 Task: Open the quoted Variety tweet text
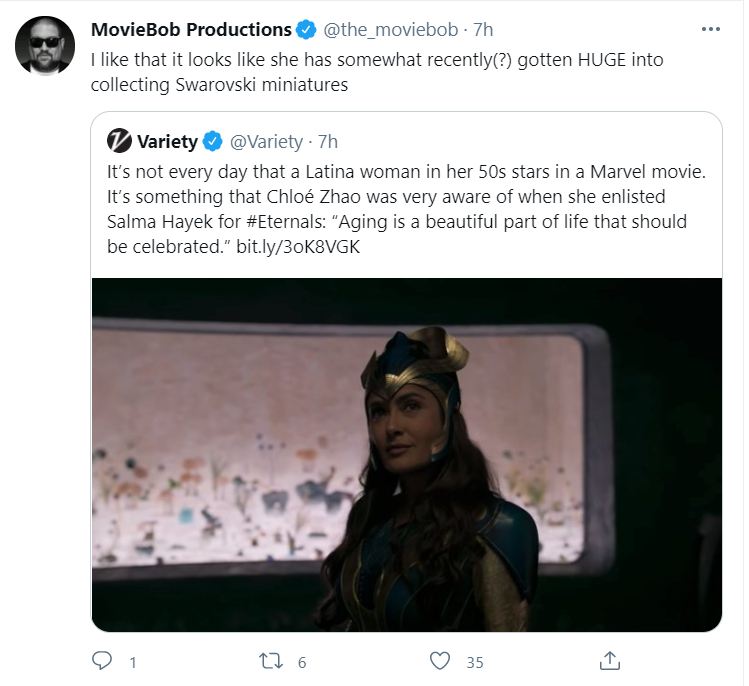coord(406,209)
